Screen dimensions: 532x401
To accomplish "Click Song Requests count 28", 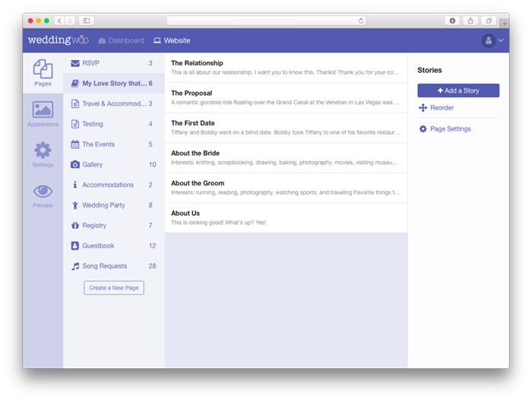I will (152, 266).
